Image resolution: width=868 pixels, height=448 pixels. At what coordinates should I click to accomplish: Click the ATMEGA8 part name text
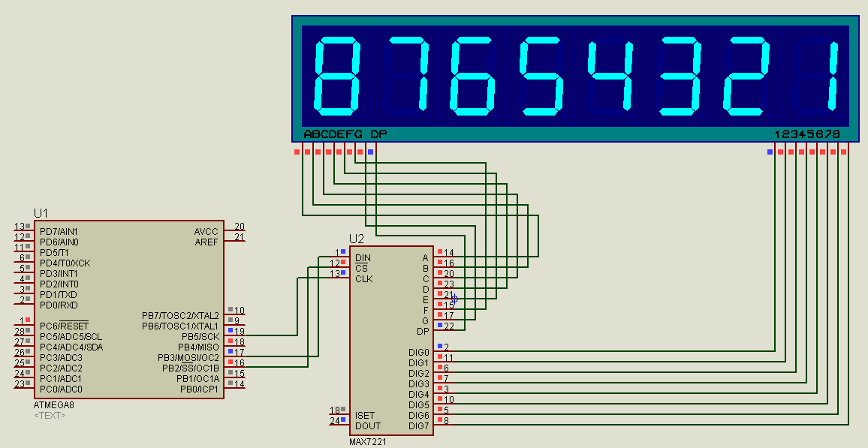54,405
